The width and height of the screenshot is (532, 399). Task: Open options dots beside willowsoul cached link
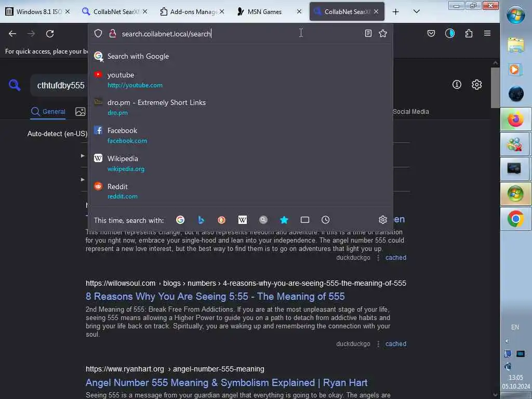pos(378,344)
